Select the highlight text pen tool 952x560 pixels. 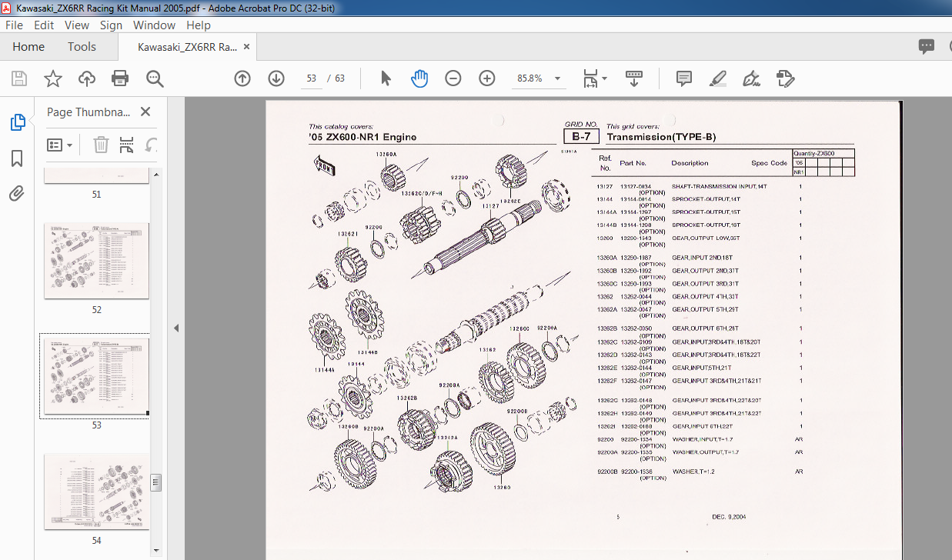click(x=717, y=78)
